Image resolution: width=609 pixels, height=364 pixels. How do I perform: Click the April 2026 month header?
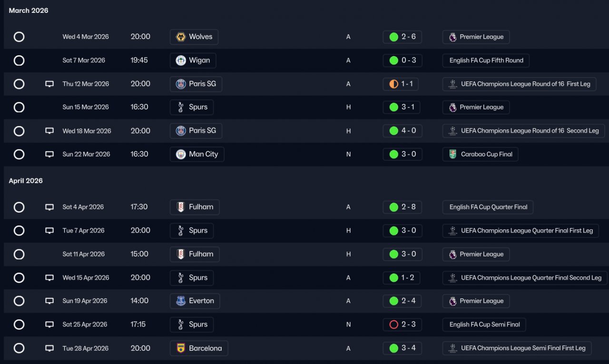coord(26,181)
